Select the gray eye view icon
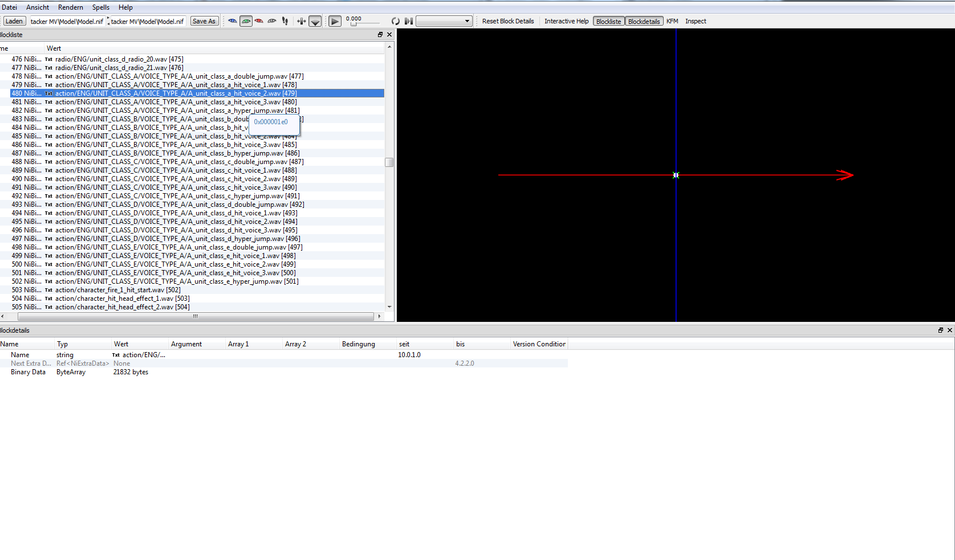Screen dimensions: 955x560 click(x=272, y=21)
